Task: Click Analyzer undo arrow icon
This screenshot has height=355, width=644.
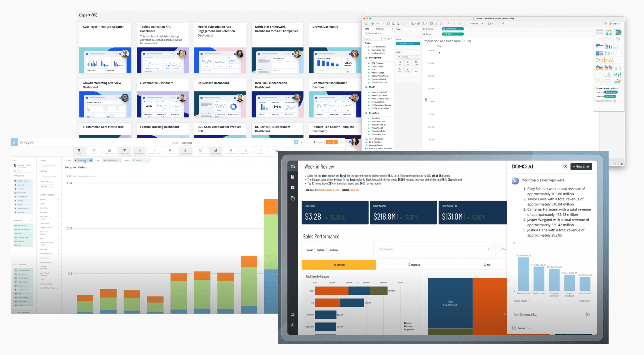Action: (302, 142)
